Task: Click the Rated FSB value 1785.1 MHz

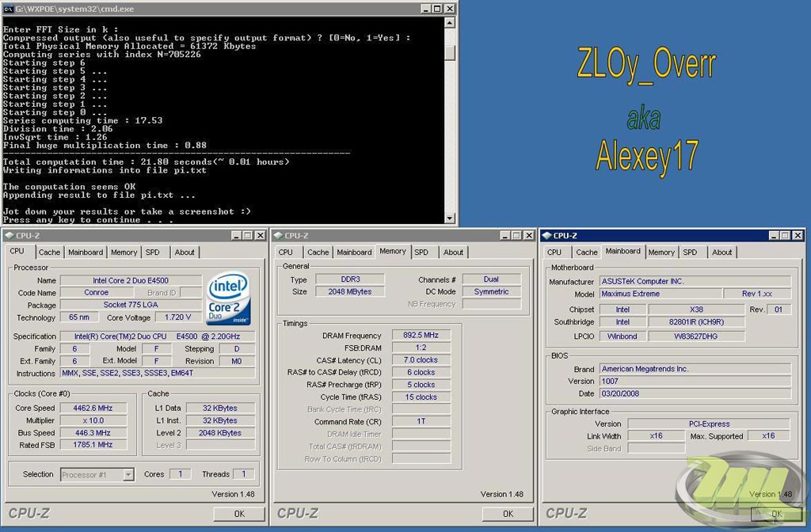Action: 93,445
